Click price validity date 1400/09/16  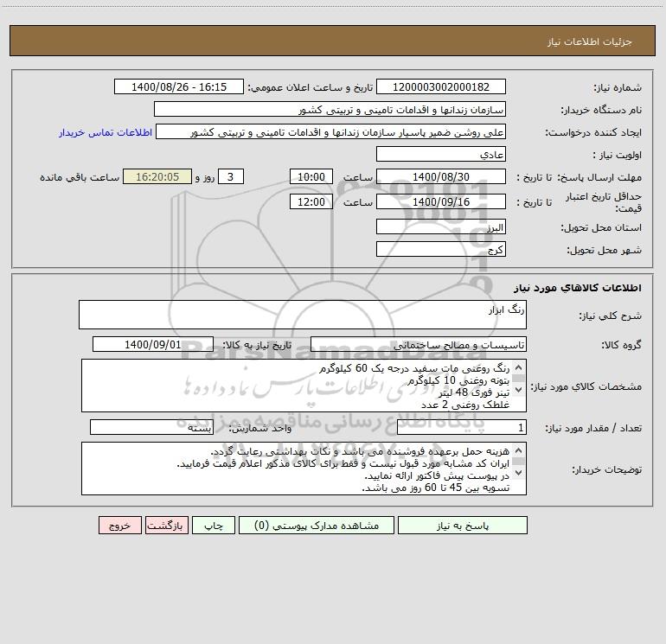(x=441, y=201)
